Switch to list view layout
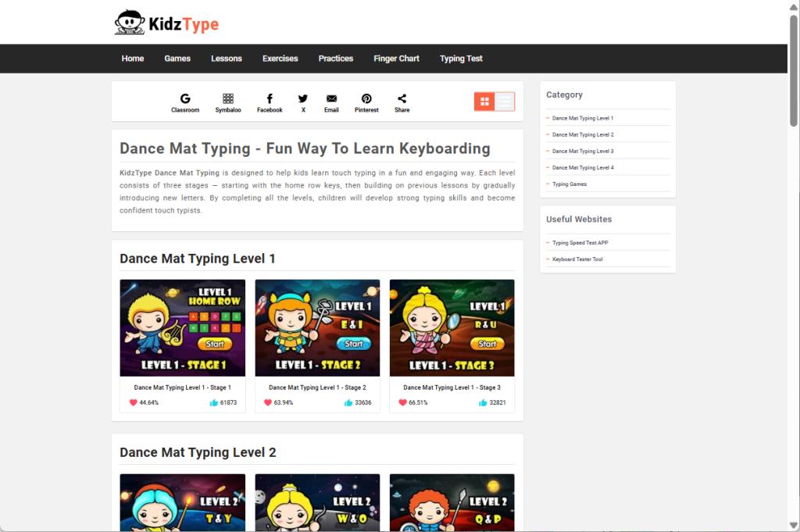Screen dimensions: 800x532 (x=505, y=102)
